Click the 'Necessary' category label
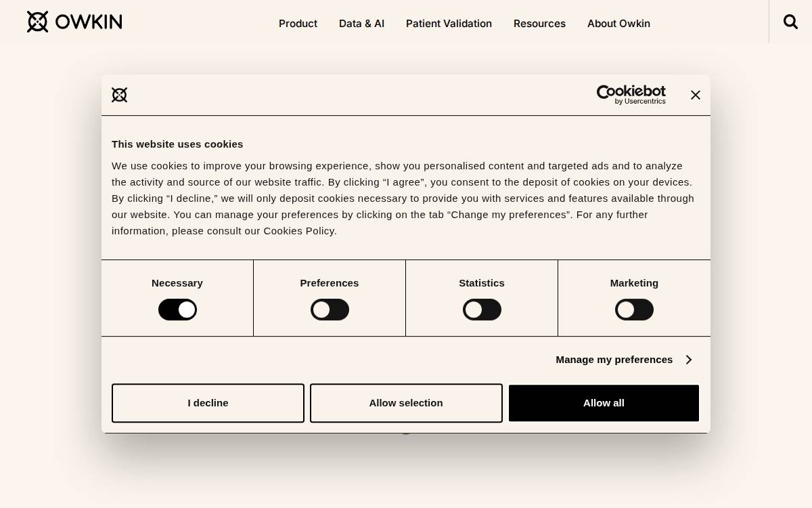 pos(177,283)
